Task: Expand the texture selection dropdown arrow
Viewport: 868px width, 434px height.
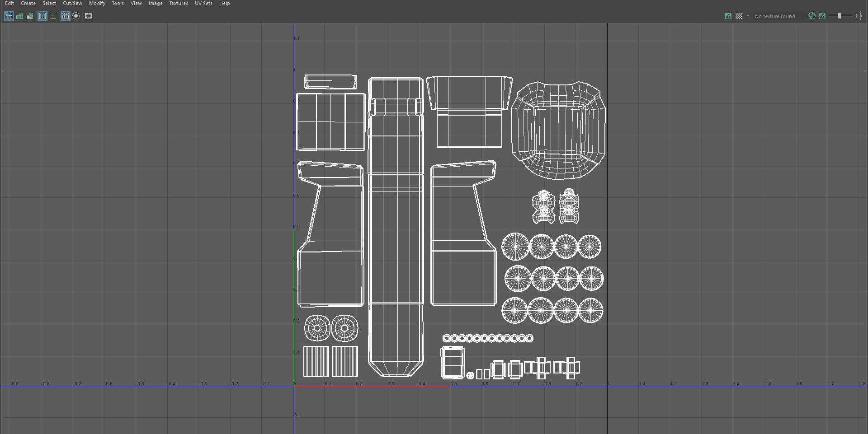Action: coord(748,16)
